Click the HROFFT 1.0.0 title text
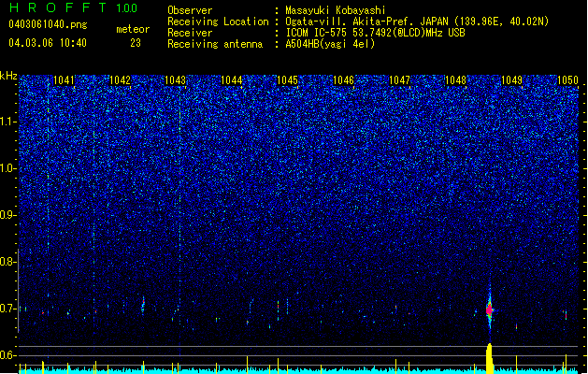The width and height of the screenshot is (588, 374). 73,7
